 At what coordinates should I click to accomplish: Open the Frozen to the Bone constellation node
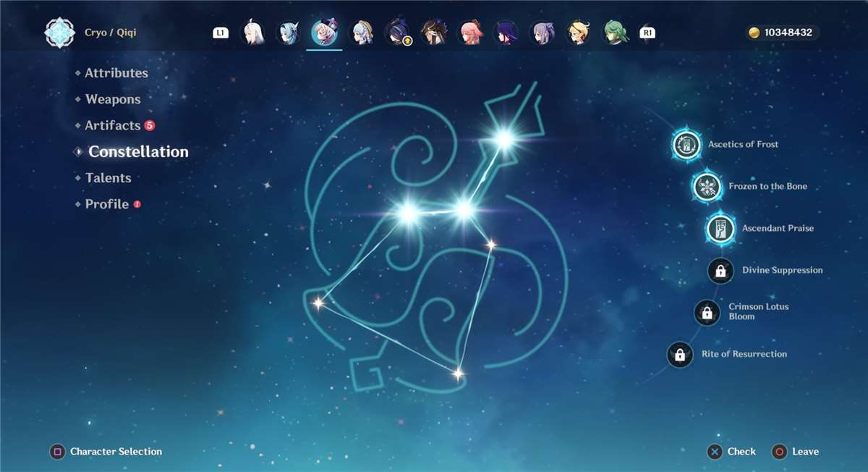[x=706, y=187]
